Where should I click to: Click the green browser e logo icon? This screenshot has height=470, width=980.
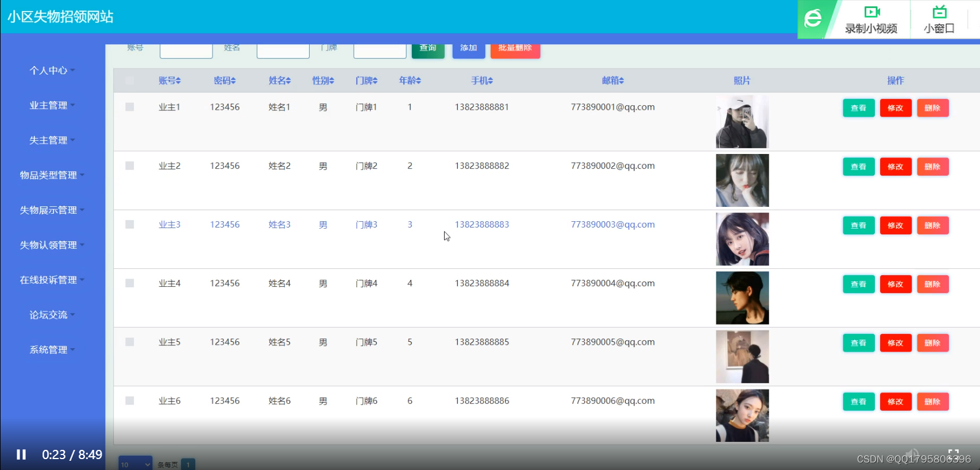pyautogui.click(x=812, y=19)
